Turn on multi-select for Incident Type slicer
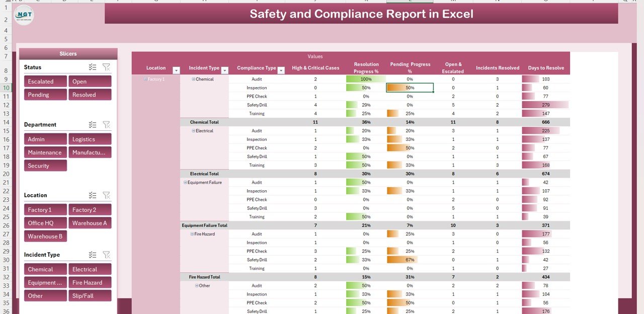 (93, 255)
